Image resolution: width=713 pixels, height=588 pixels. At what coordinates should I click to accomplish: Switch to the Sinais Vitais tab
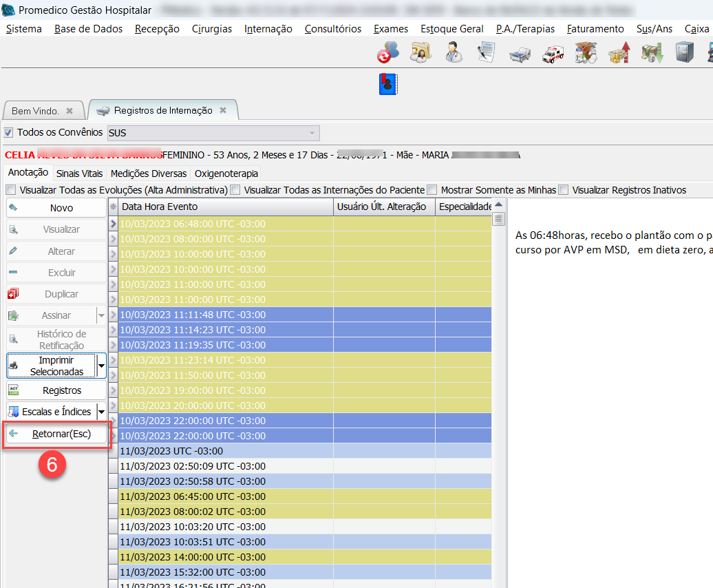79,174
